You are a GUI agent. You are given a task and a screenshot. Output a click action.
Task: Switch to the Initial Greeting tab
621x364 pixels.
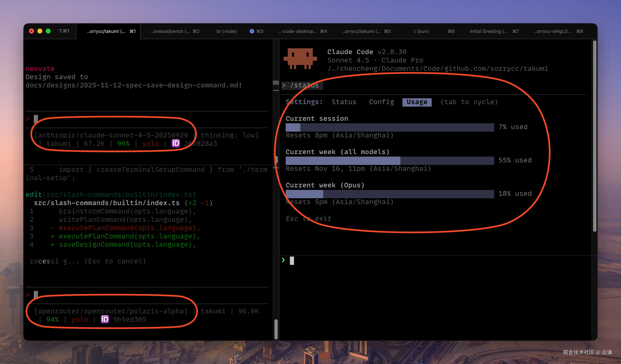[494, 31]
